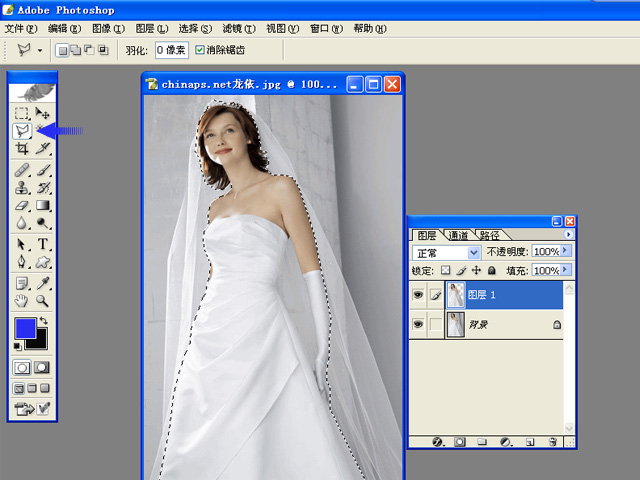
Task: Select the Path Selection tool
Action: point(22,244)
